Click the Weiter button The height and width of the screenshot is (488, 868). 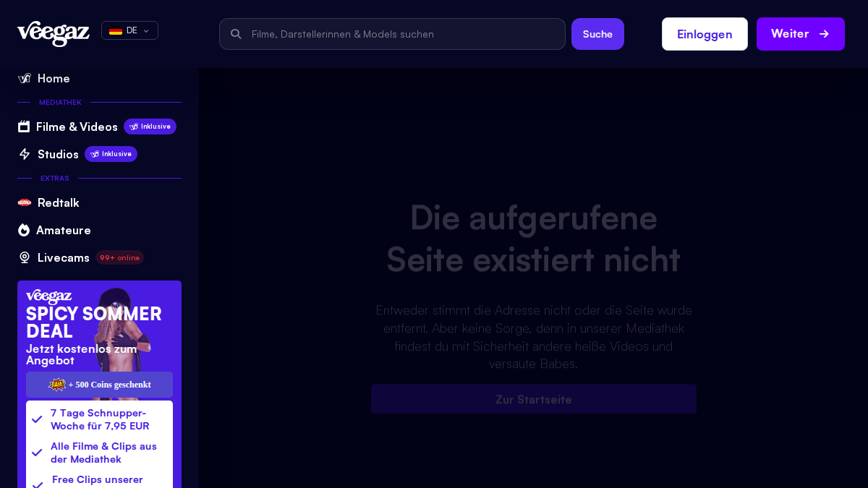click(801, 34)
